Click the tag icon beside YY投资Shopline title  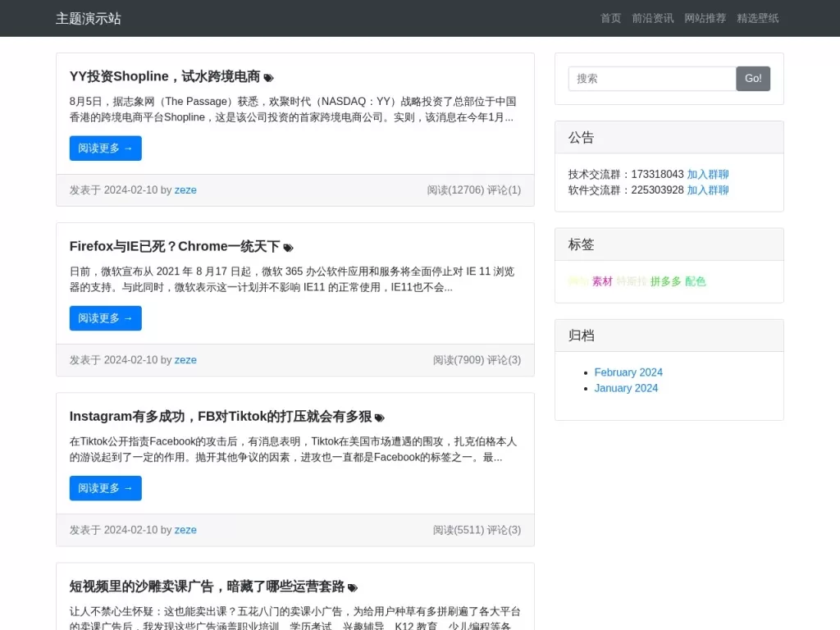point(268,78)
